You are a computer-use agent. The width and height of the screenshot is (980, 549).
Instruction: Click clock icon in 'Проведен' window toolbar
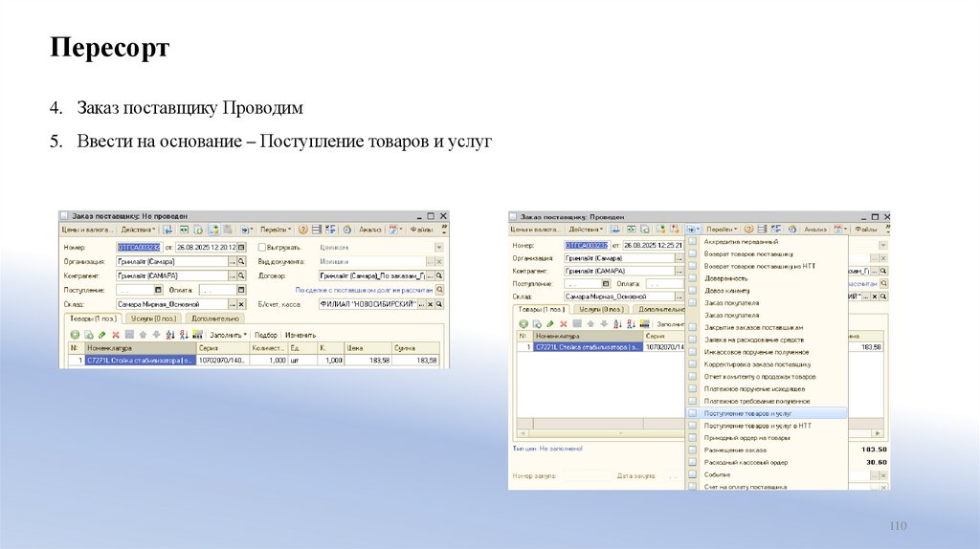(791, 230)
